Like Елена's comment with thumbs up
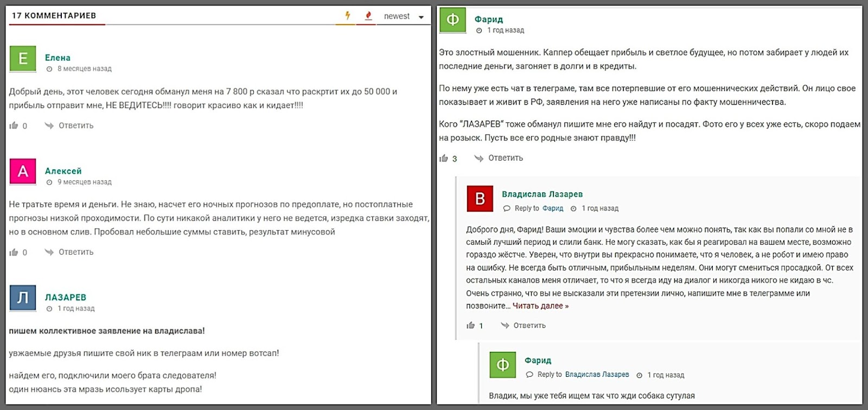 point(14,125)
